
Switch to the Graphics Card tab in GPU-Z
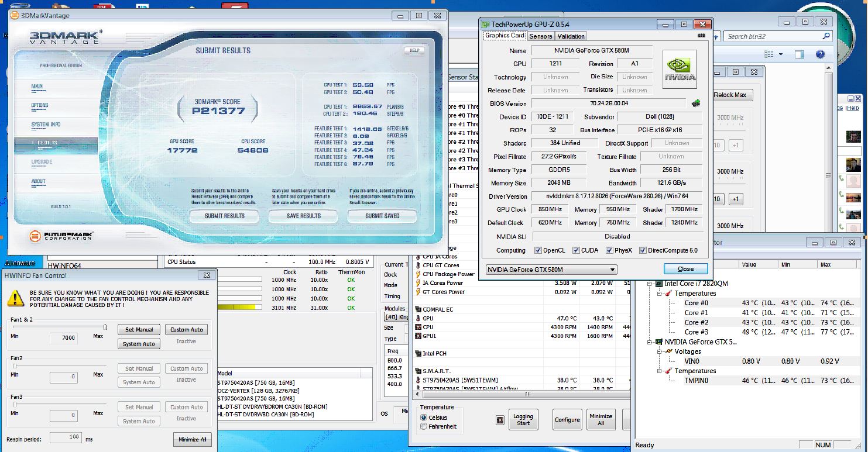(x=505, y=36)
